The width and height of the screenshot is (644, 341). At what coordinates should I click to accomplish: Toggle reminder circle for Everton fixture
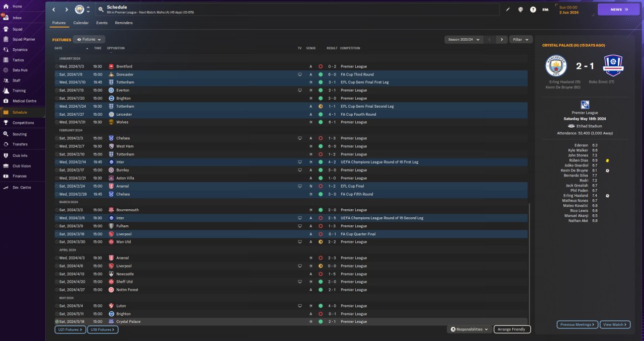click(x=57, y=91)
